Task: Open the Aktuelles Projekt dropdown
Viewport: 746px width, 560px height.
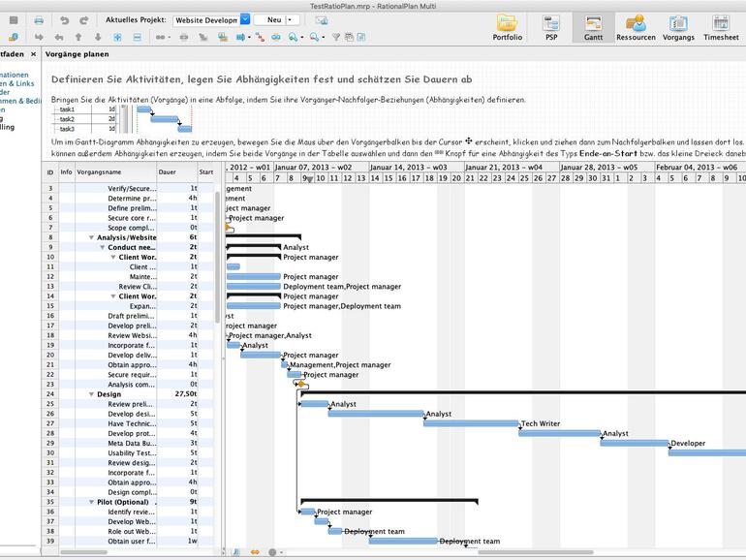Action: click(245, 19)
